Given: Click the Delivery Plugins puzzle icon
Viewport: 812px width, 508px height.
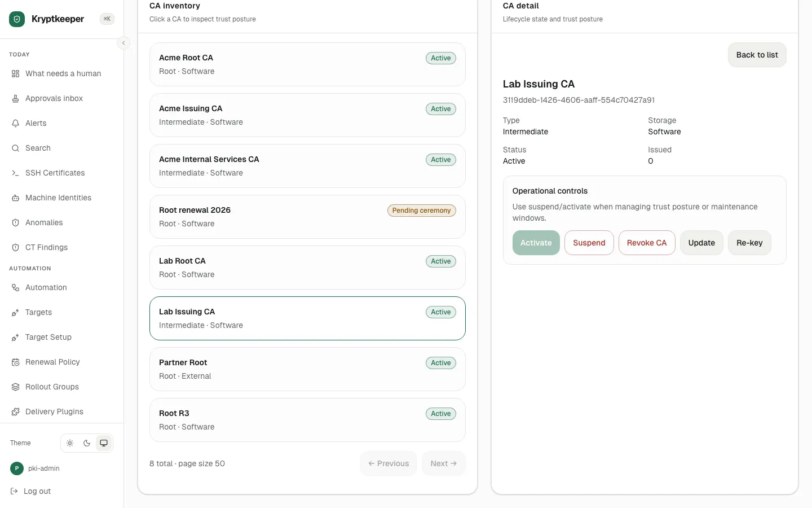Looking at the screenshot, I should [x=15, y=412].
